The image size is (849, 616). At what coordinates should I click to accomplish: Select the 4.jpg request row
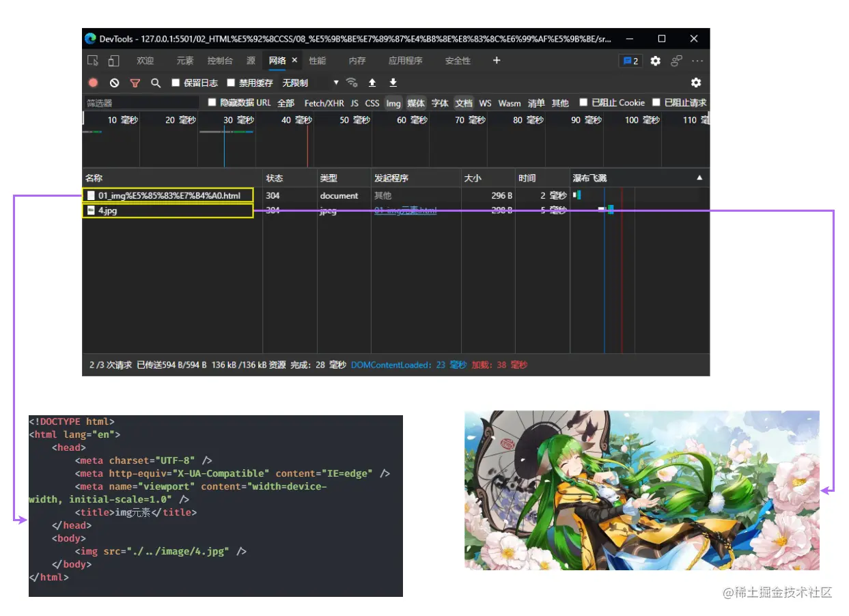395,211
